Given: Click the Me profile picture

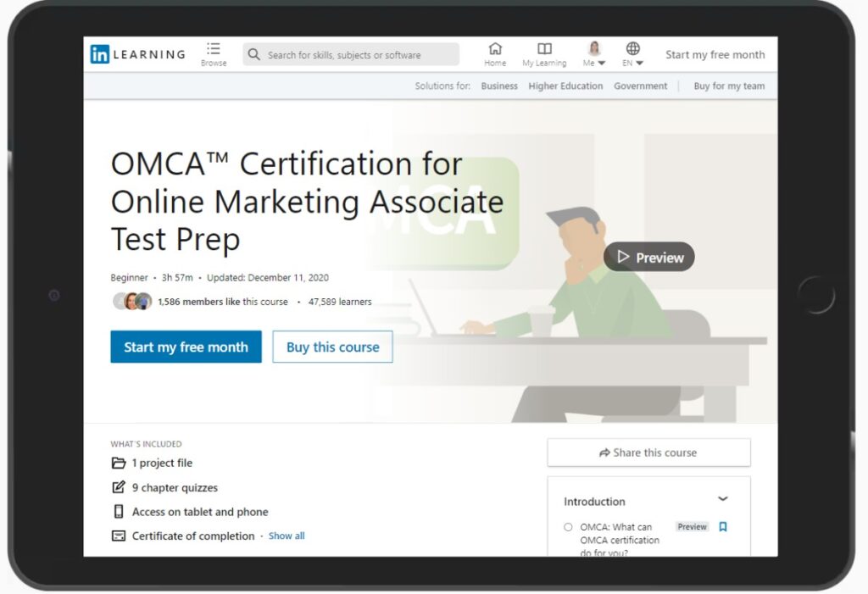Looking at the screenshot, I should pos(594,48).
